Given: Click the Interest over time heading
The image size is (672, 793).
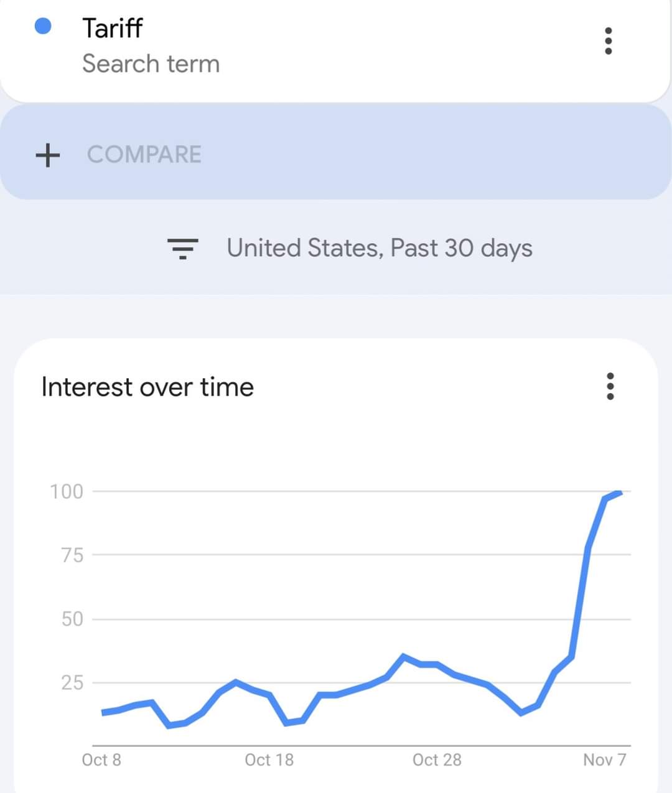Looking at the screenshot, I should point(147,387).
